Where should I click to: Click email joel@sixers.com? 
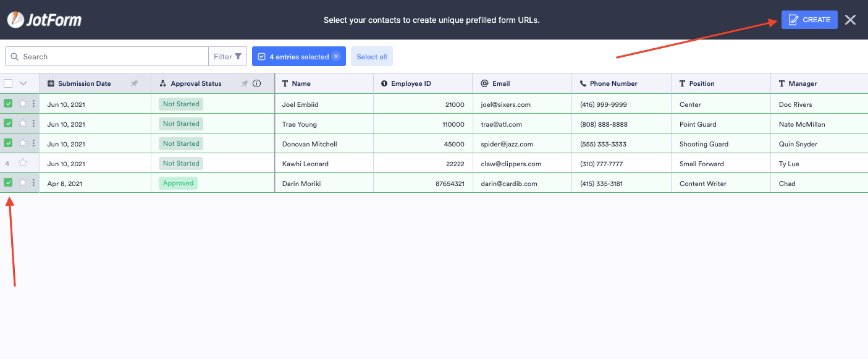[506, 104]
